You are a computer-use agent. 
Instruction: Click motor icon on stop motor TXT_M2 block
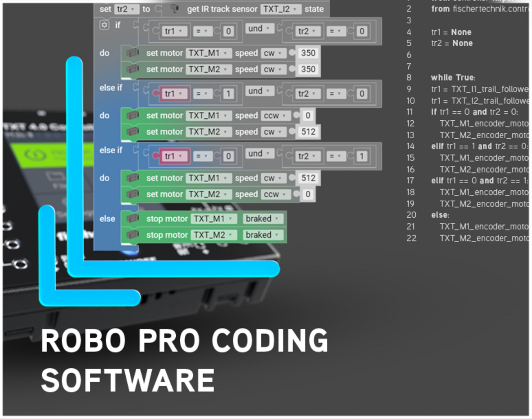(x=132, y=235)
